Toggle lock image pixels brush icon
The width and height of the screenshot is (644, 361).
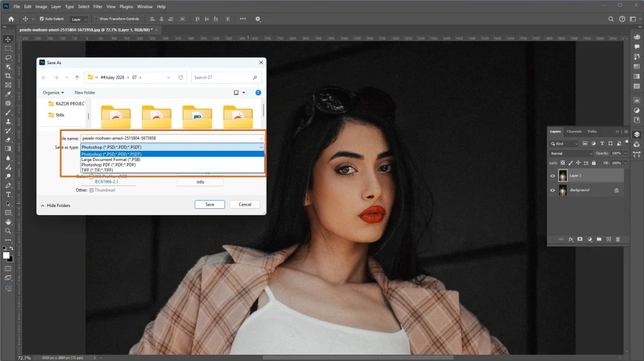(570, 163)
